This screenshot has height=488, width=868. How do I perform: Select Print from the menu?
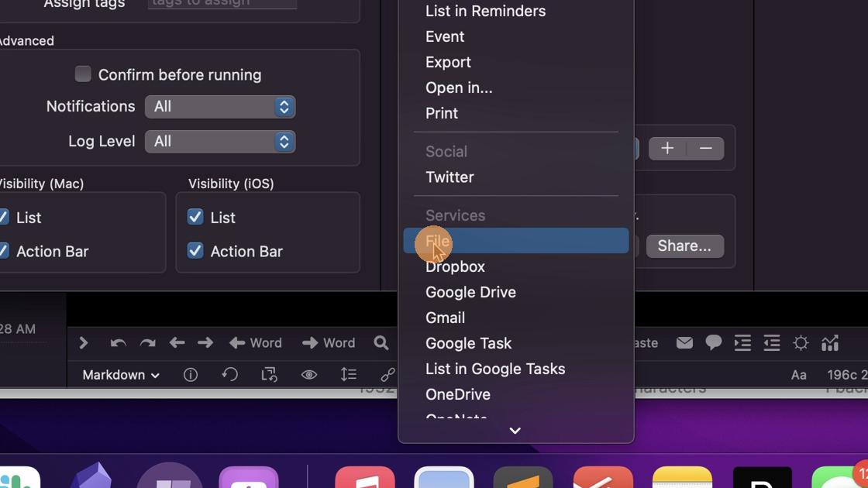[x=516, y=113]
